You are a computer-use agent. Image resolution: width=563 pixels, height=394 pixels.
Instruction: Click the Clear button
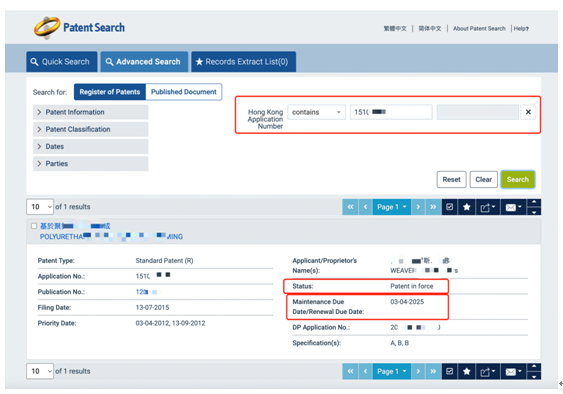[484, 180]
